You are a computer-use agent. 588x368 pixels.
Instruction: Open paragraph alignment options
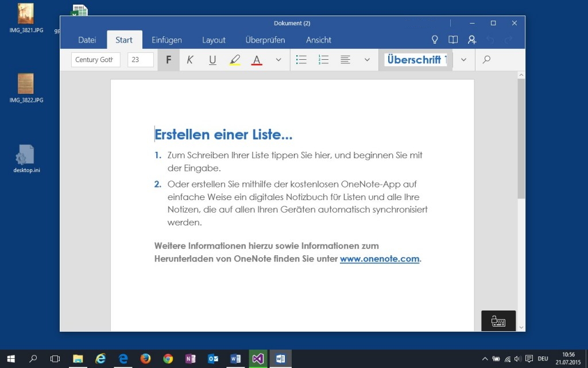pos(345,59)
